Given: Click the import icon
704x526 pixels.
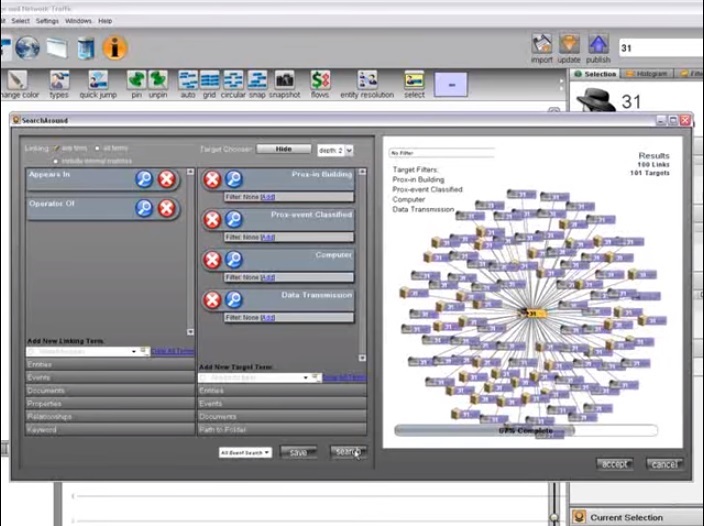Looking at the screenshot, I should (x=541, y=45).
